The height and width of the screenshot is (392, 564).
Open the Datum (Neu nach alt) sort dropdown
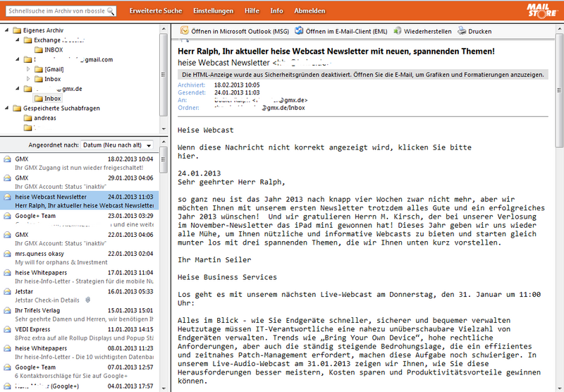pos(121,145)
